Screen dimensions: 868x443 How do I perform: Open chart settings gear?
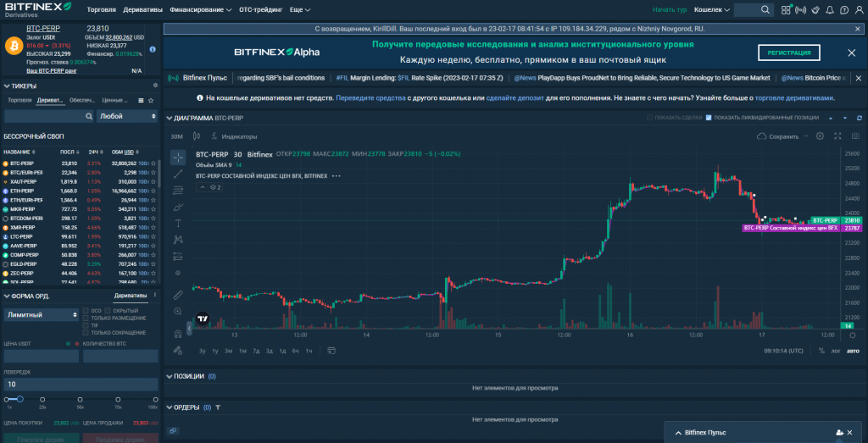[x=820, y=136]
